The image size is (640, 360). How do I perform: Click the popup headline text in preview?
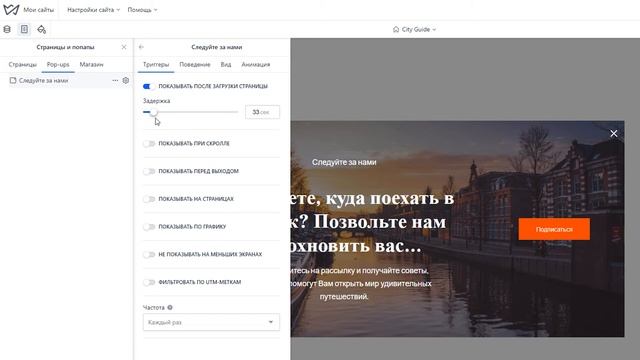coord(371,222)
